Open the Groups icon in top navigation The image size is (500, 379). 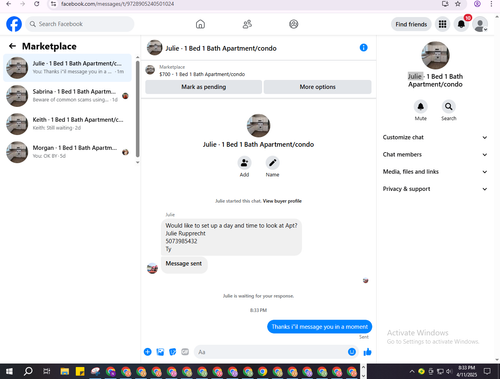pos(294,24)
